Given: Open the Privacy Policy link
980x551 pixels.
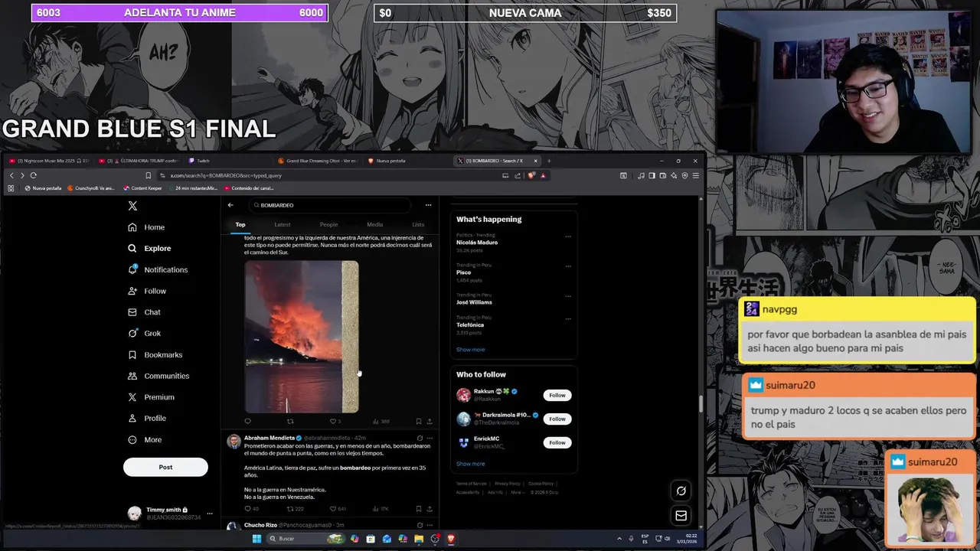Looking at the screenshot, I should tap(507, 484).
